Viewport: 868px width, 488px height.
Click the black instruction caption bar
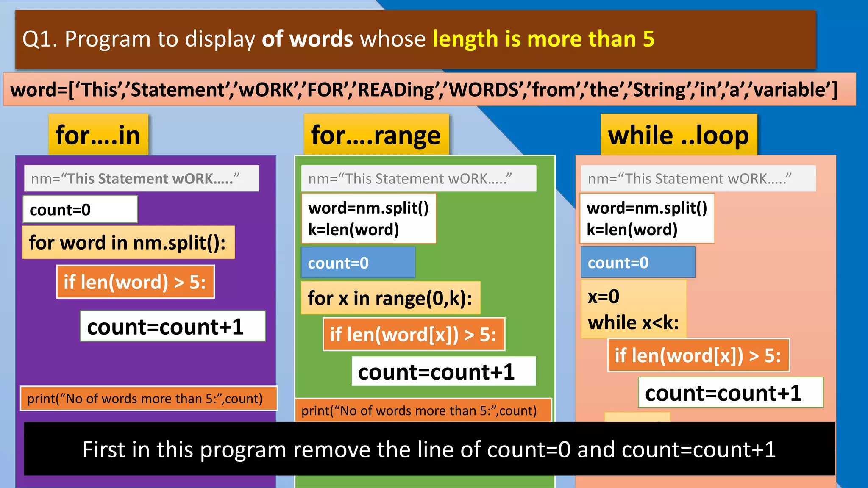(x=429, y=449)
